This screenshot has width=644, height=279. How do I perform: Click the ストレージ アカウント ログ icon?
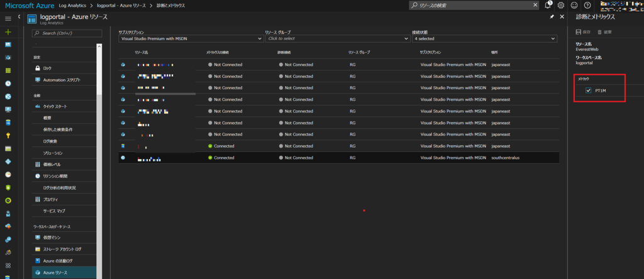[x=38, y=249]
